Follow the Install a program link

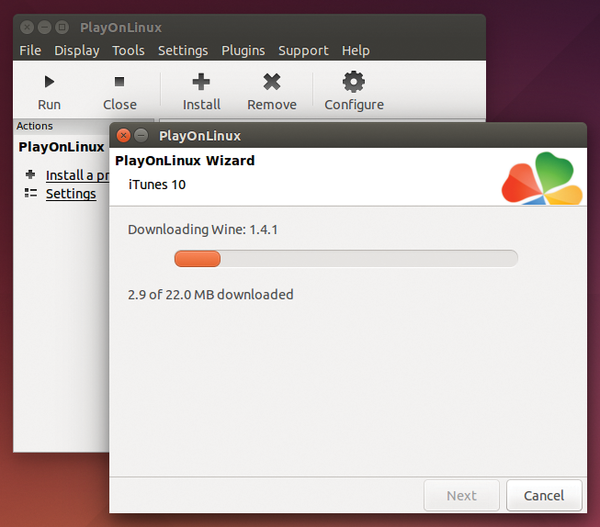76,175
